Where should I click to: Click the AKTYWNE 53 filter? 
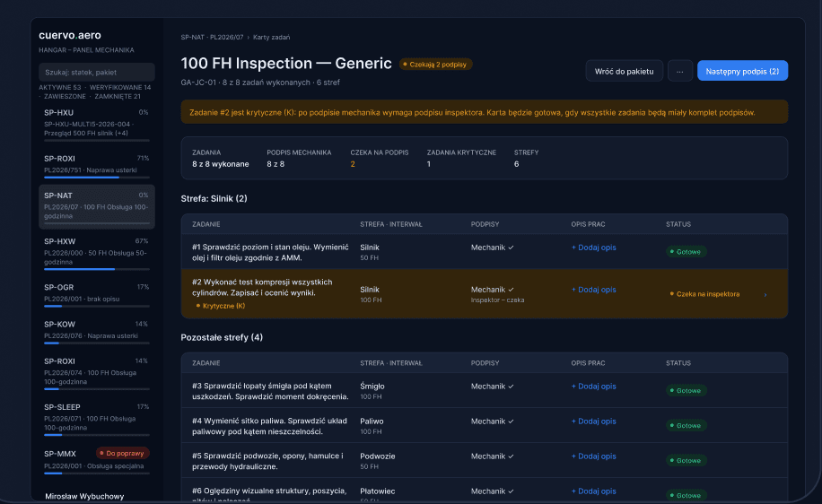[60, 88]
